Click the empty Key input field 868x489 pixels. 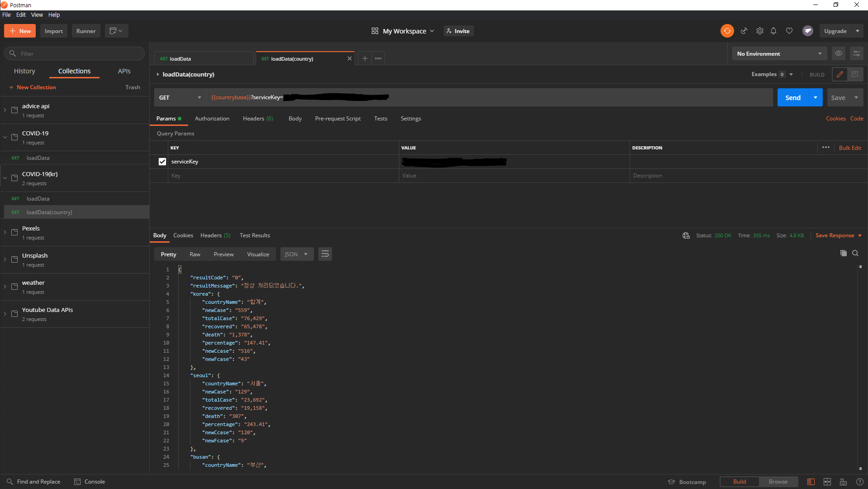coord(284,176)
